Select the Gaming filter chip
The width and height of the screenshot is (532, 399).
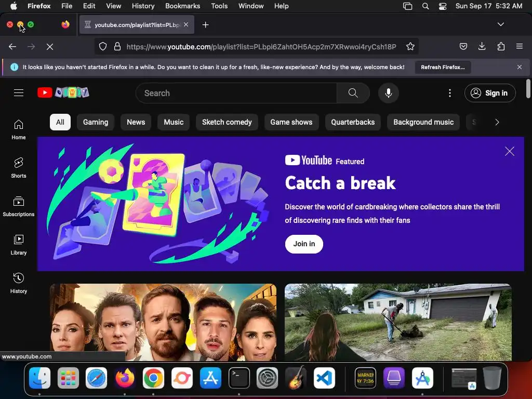pyautogui.click(x=96, y=122)
